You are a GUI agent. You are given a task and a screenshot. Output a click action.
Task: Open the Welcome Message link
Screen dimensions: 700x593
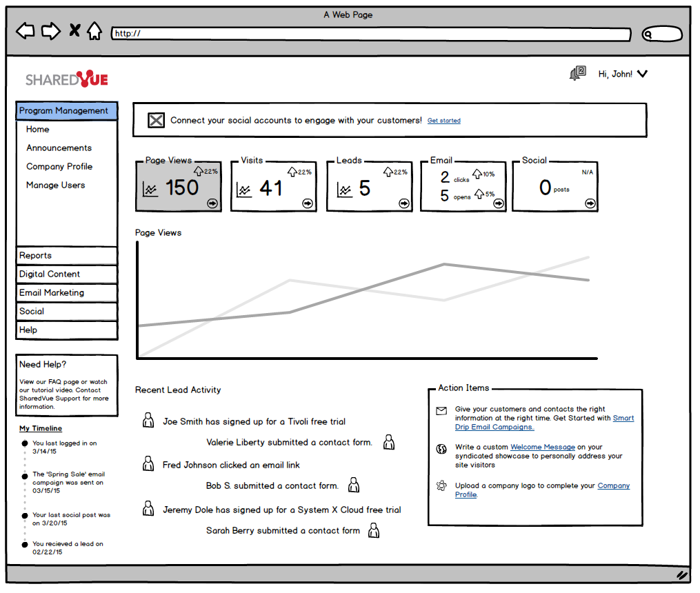click(x=542, y=447)
